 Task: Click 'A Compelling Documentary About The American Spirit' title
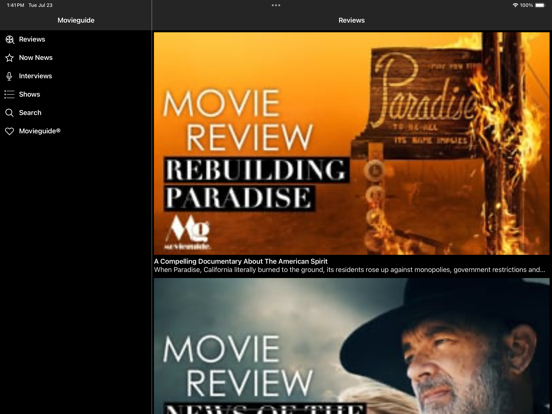tap(240, 262)
